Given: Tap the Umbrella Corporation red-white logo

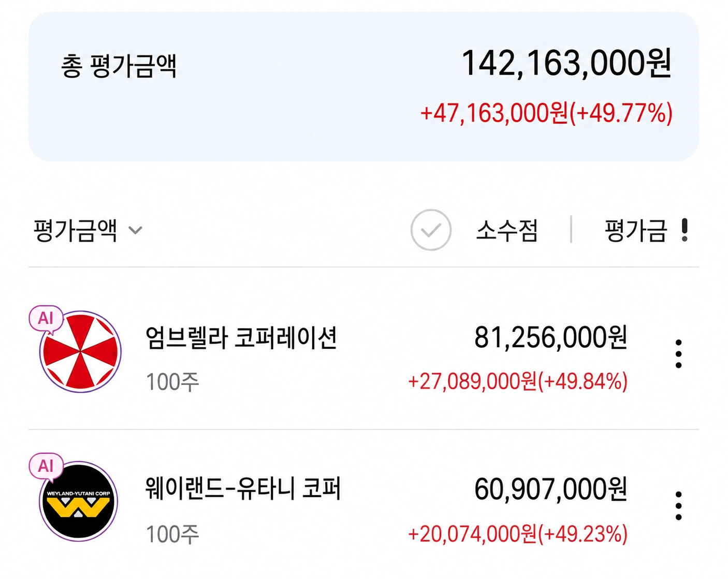Looking at the screenshot, I should [x=80, y=352].
